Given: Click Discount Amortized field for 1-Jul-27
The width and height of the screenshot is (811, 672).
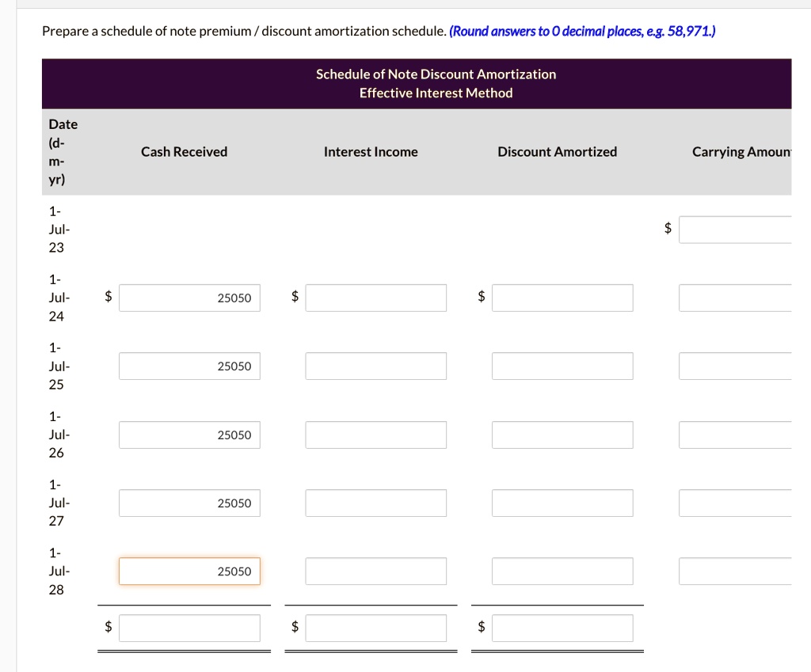Looking at the screenshot, I should 562,503.
